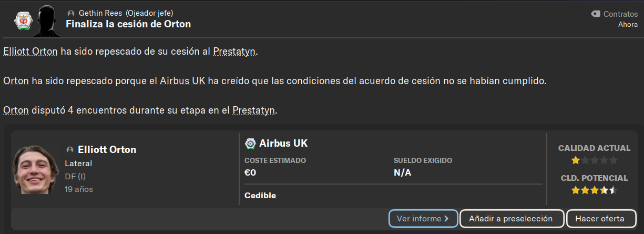The image size is (644, 234).
Task: Open the Airbus UK link in the message text
Action: coord(182,81)
